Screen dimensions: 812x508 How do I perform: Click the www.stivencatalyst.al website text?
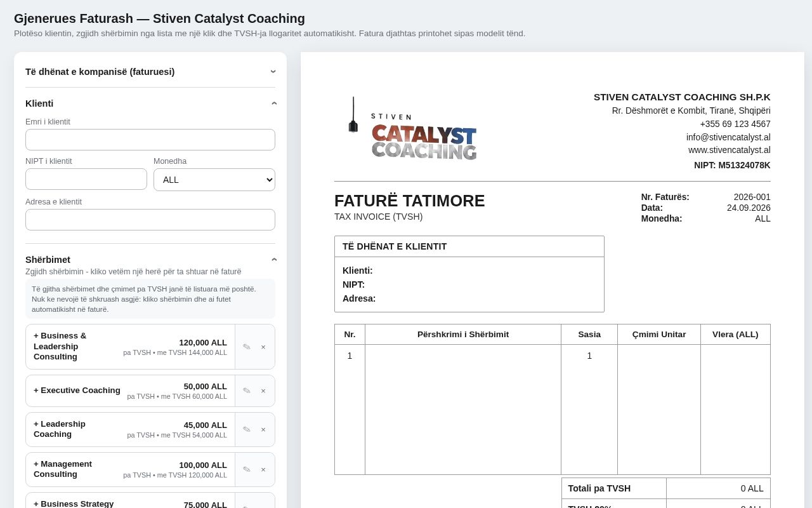point(730,150)
